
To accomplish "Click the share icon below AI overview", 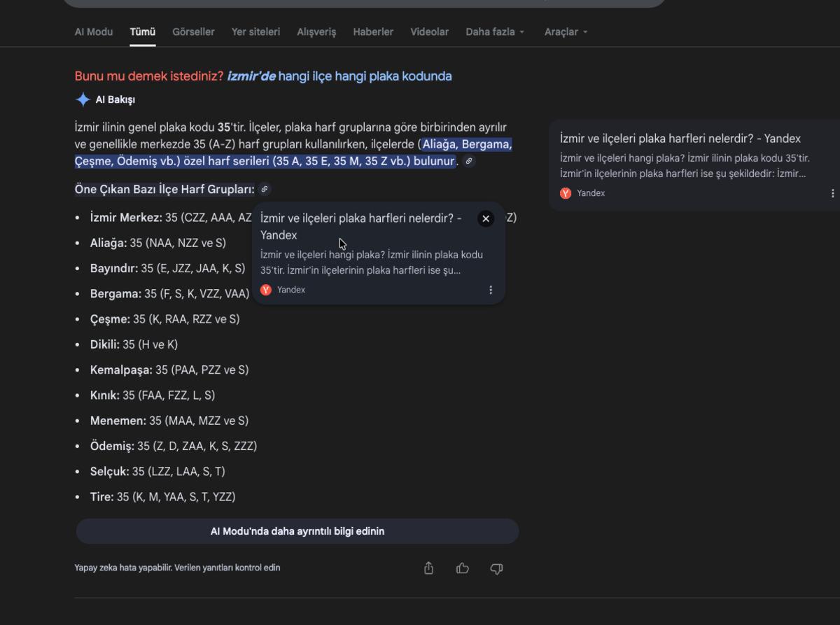I will pos(429,568).
